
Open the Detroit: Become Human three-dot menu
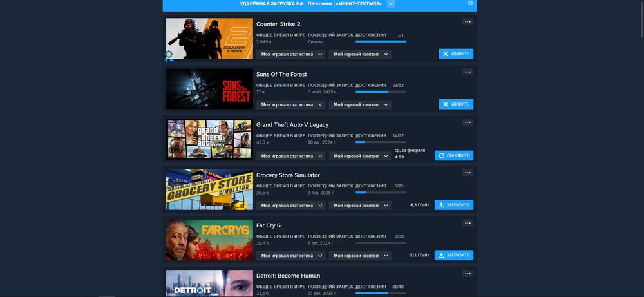click(468, 274)
